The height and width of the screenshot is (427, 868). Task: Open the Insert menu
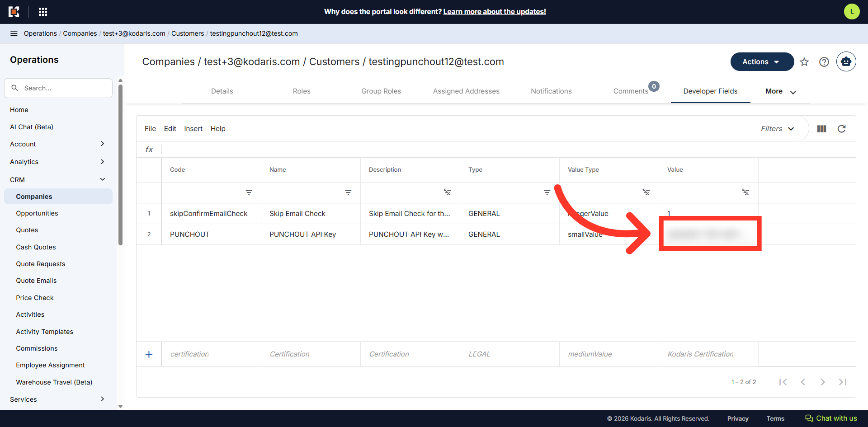(193, 129)
